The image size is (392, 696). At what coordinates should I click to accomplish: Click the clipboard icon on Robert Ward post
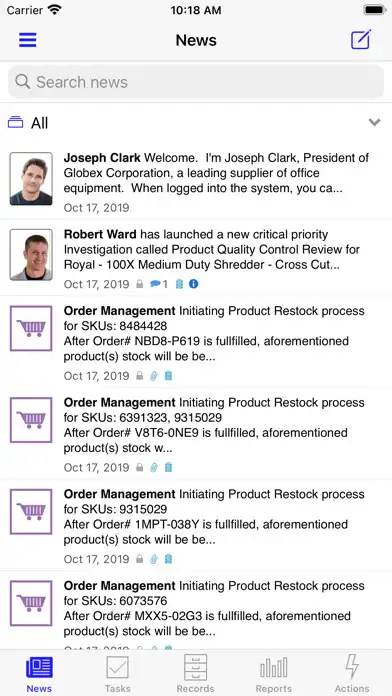pos(179,284)
